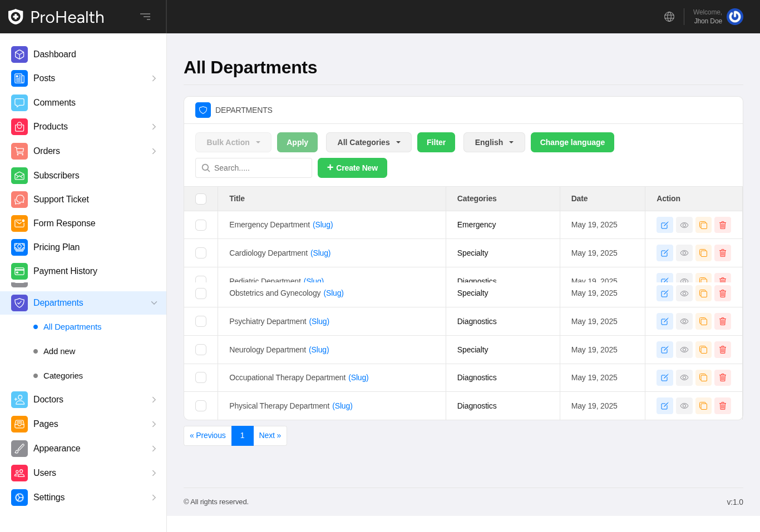
Task: Toggle the select-all checkbox in table header
Action: point(201,199)
